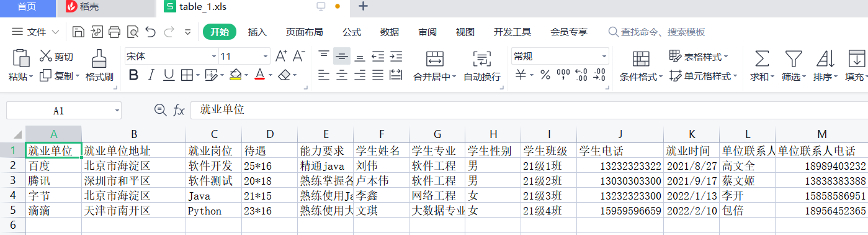This screenshot has height=235, width=868.
Task: Open Print Preview from quick access toolbar
Action: point(132,32)
